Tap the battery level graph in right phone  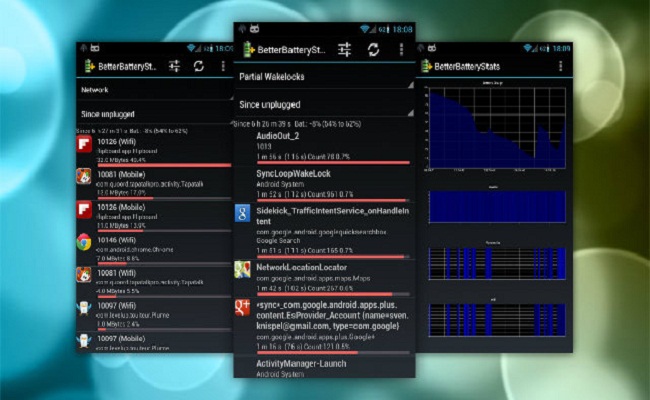pos(496,127)
